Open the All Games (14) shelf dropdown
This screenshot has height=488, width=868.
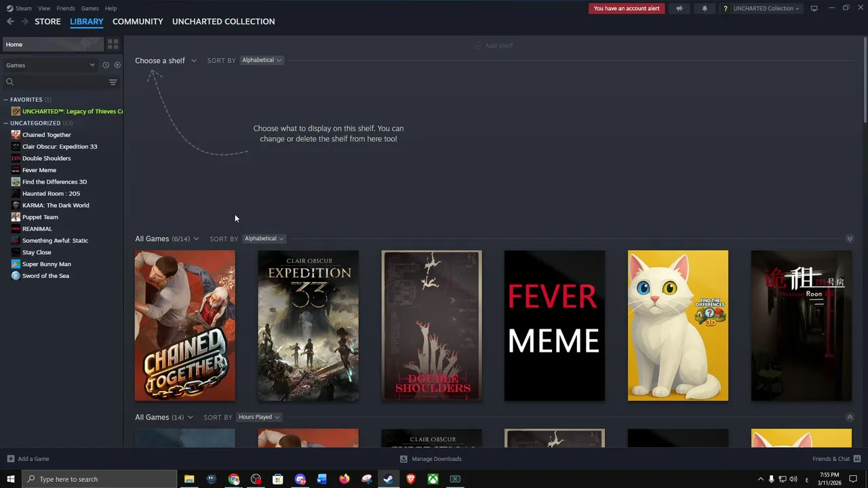(164, 418)
